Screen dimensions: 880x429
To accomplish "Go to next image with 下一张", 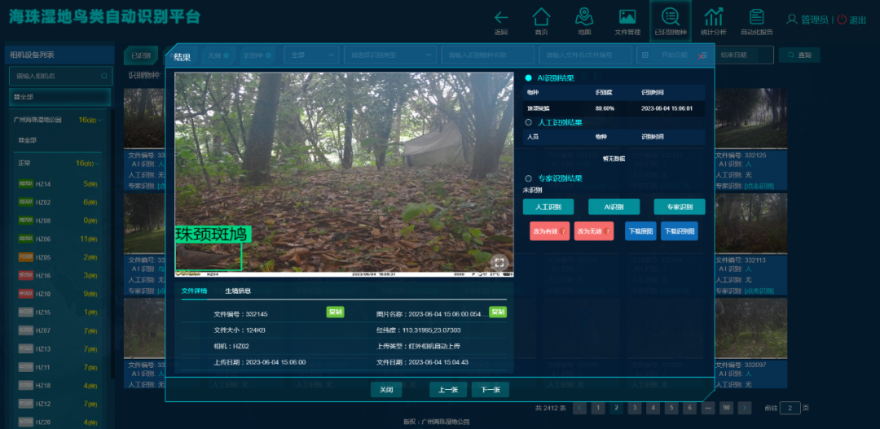I will click(490, 390).
